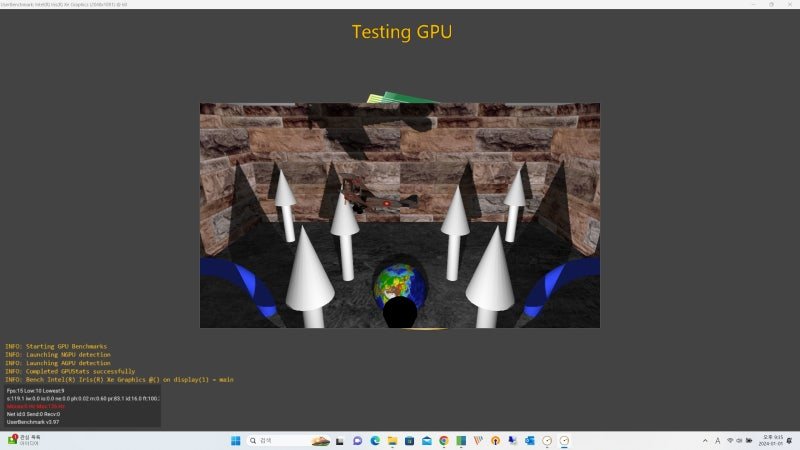Open network Wi-Fi quick settings

[730, 441]
